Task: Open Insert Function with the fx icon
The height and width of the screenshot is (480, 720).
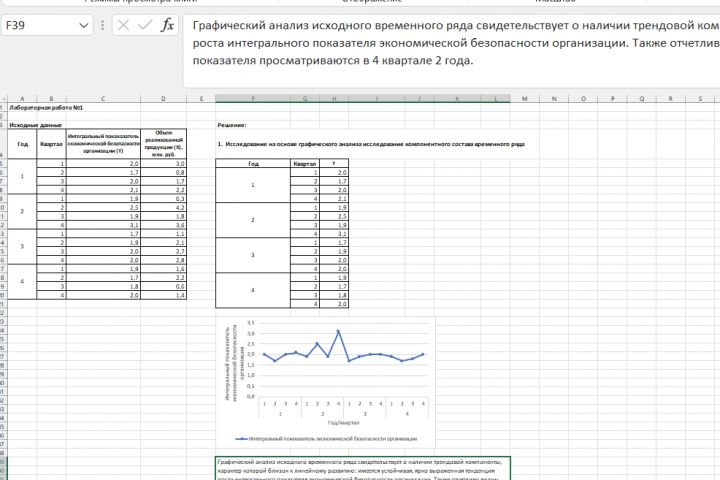Action: pyautogui.click(x=167, y=25)
